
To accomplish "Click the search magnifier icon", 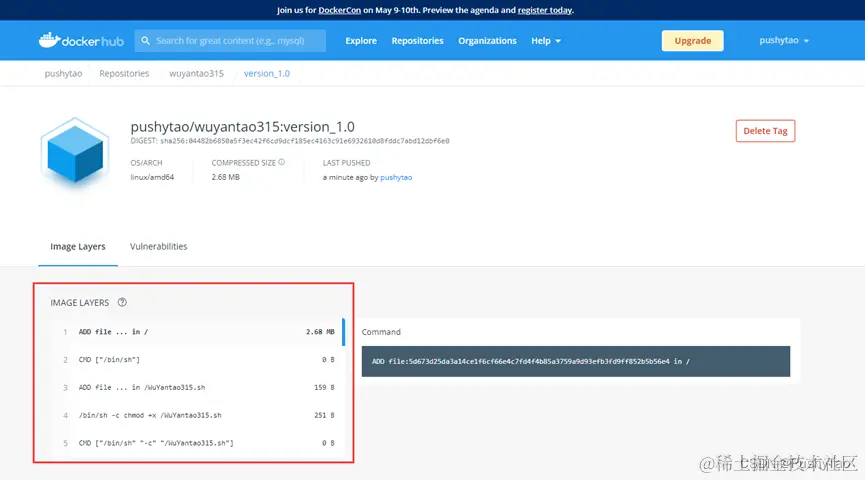I will pyautogui.click(x=146, y=41).
